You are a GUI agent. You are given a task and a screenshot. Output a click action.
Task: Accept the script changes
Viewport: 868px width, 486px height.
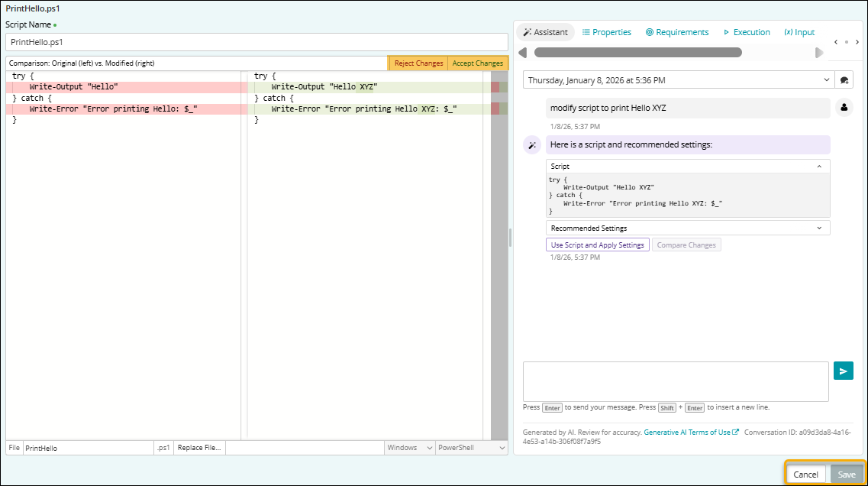click(477, 63)
